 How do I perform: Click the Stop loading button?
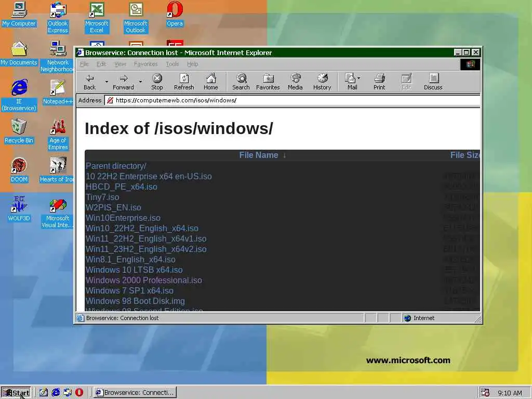click(157, 82)
